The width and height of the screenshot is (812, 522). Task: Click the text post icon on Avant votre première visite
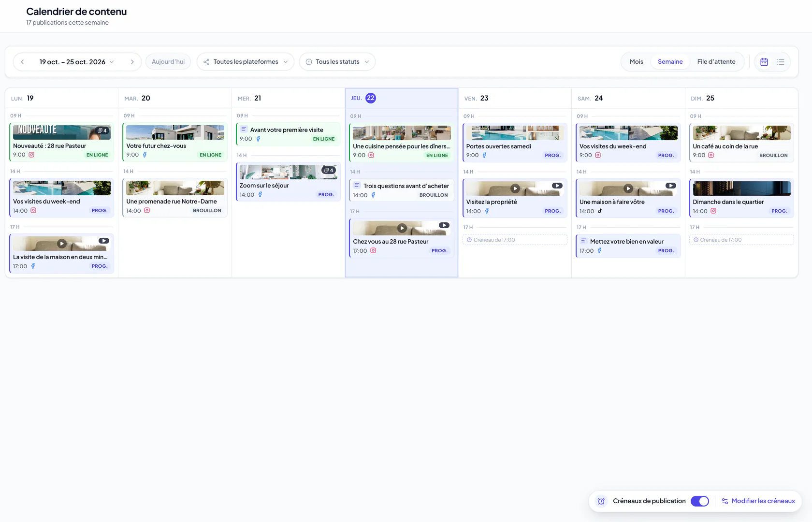(x=244, y=130)
